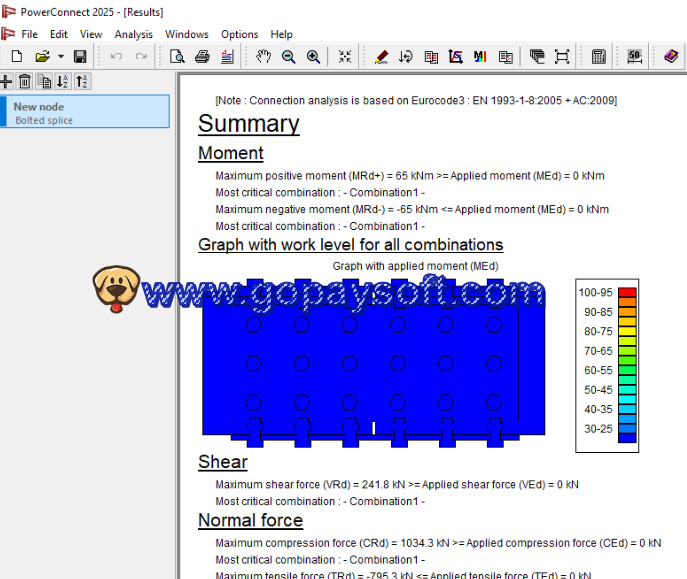Open the Analysis menu
687x579 pixels.
point(134,34)
